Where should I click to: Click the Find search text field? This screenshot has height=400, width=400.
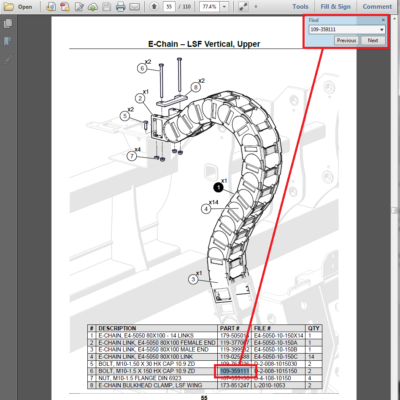(344, 30)
